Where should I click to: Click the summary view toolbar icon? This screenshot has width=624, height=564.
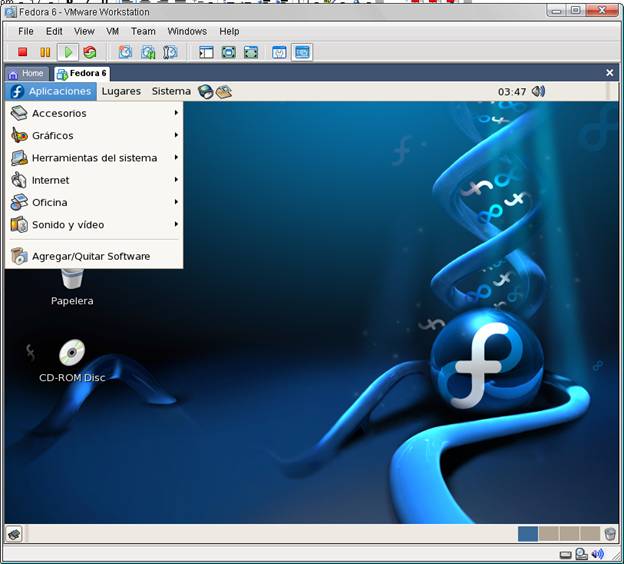click(279, 52)
